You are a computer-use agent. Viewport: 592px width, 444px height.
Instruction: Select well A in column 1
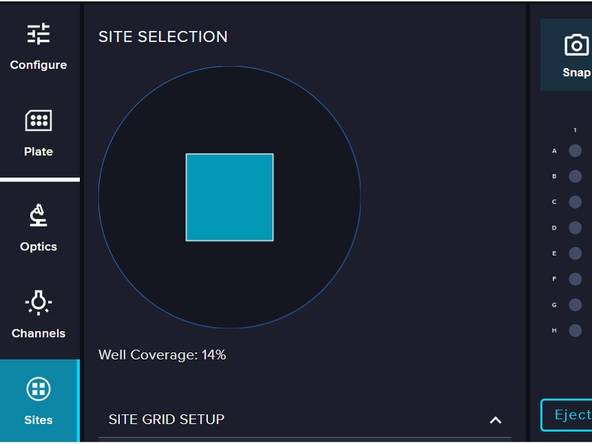tap(575, 151)
